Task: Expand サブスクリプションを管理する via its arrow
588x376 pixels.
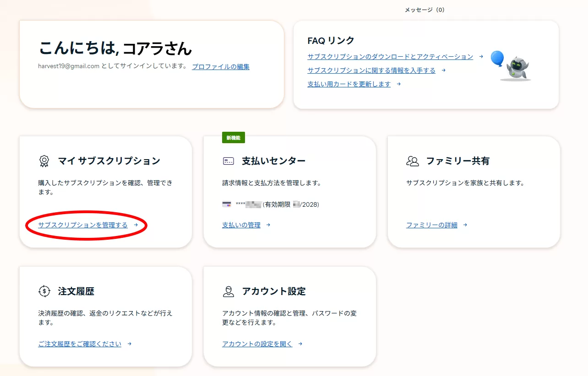Action: point(136,225)
